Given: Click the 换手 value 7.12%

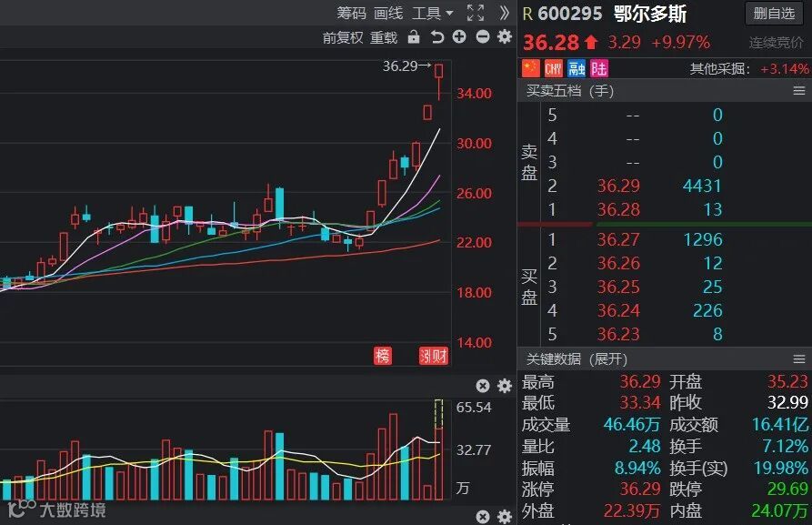Looking at the screenshot, I should [x=785, y=446].
